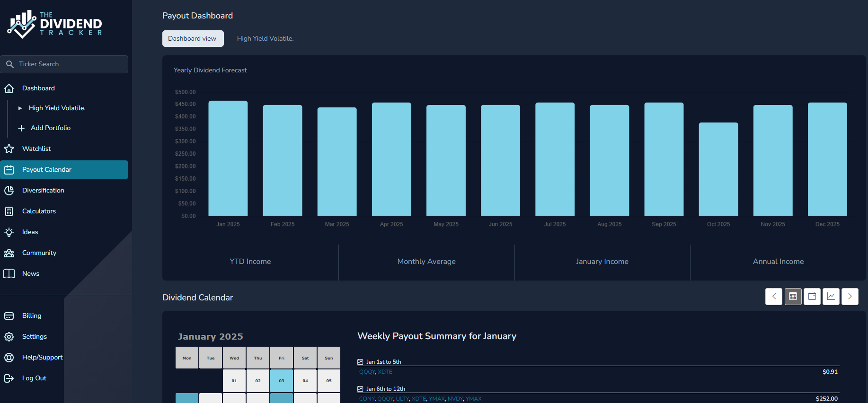
Task: Expand High Yield Volatile portfolio arrow
Action: [x=20, y=108]
